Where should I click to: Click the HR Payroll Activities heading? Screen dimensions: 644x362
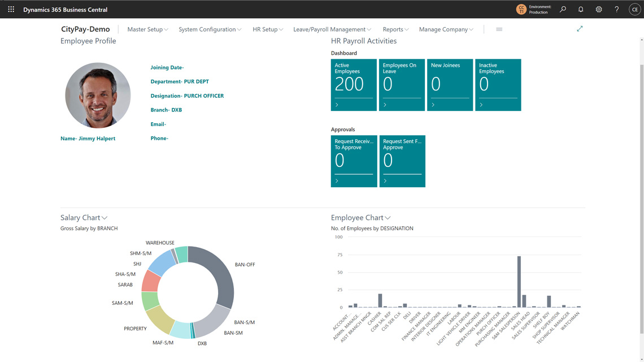[364, 41]
